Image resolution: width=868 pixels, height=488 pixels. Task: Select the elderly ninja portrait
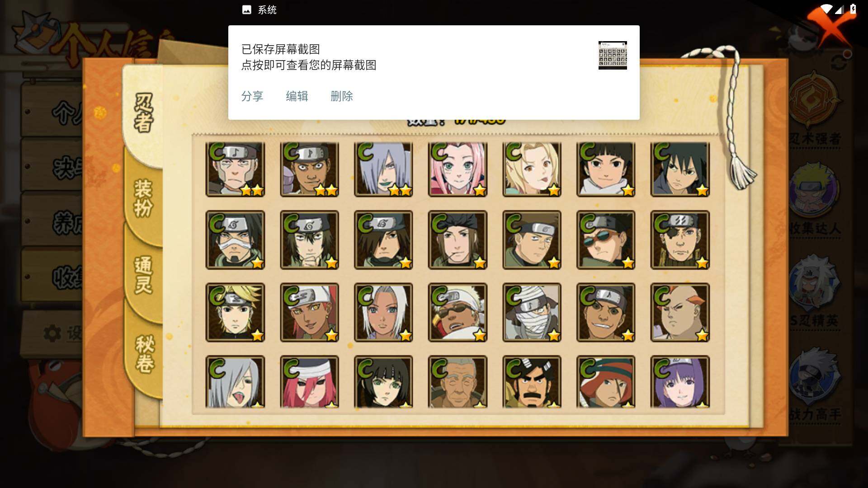pyautogui.click(x=458, y=382)
